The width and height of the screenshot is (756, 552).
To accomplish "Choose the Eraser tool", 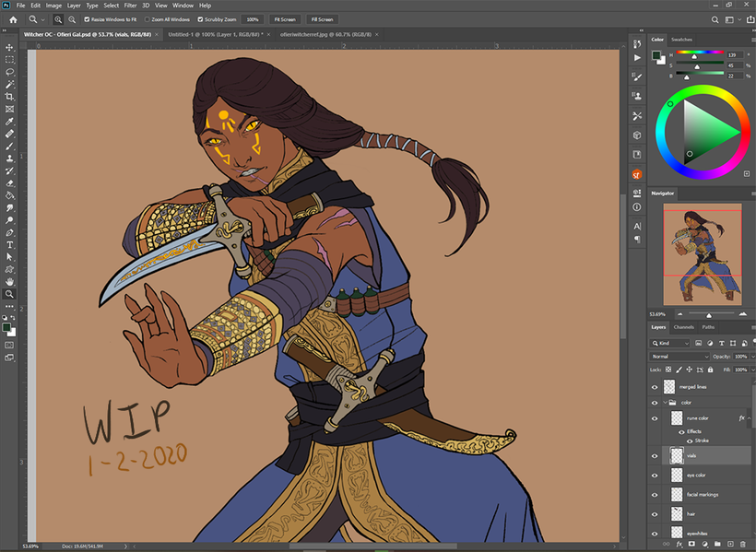I will (9, 183).
